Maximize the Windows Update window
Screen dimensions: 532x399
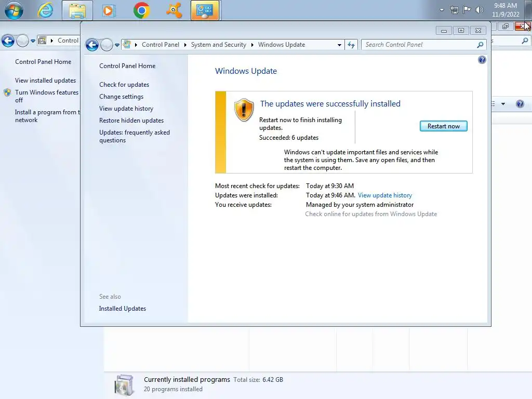(x=461, y=31)
